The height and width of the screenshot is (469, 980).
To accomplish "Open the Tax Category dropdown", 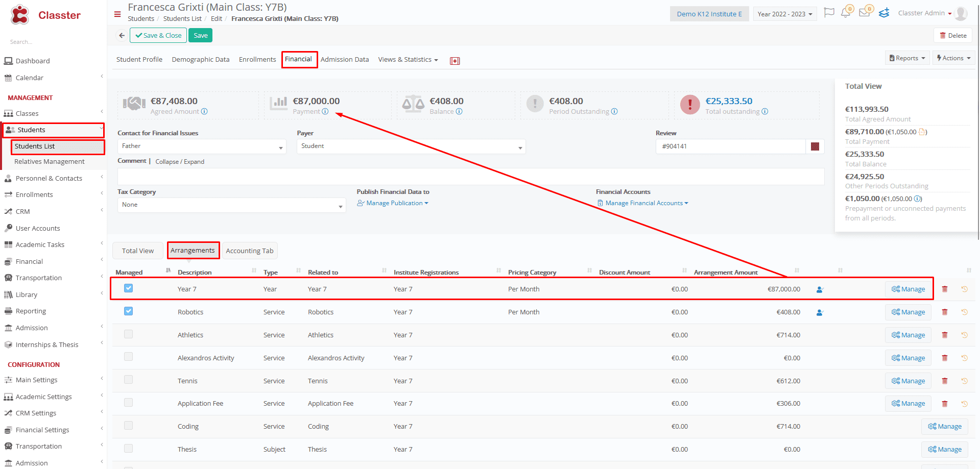I will point(231,205).
